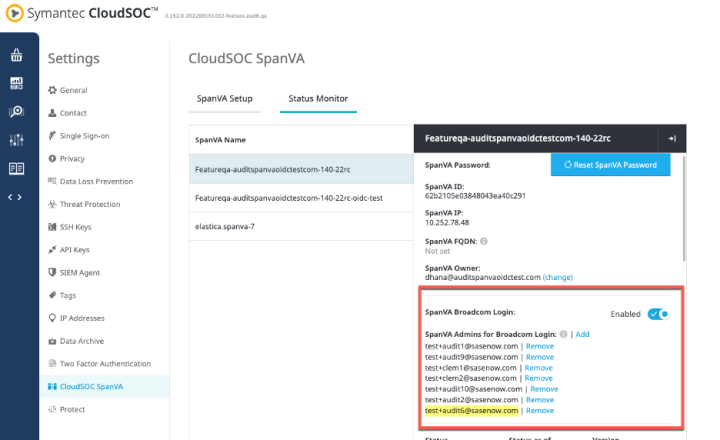Screen dimensions: 720x440
Task: Click the shield icon beside SIEM Agent
Action: pyautogui.click(x=52, y=272)
